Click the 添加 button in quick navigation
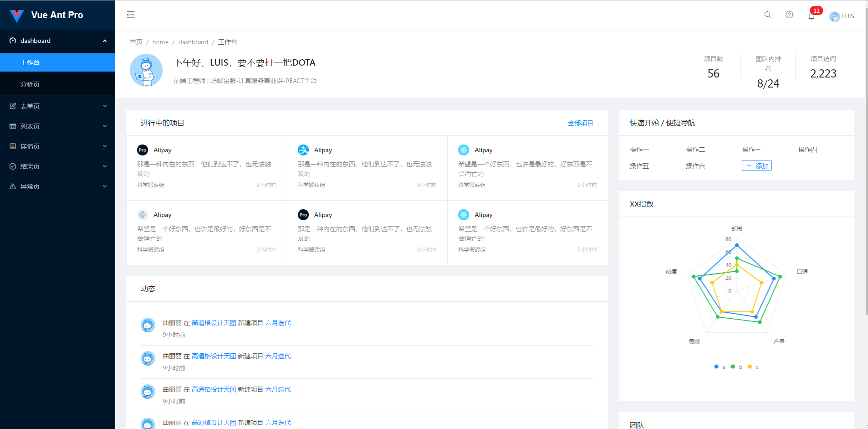The height and width of the screenshot is (429, 868). pyautogui.click(x=756, y=166)
